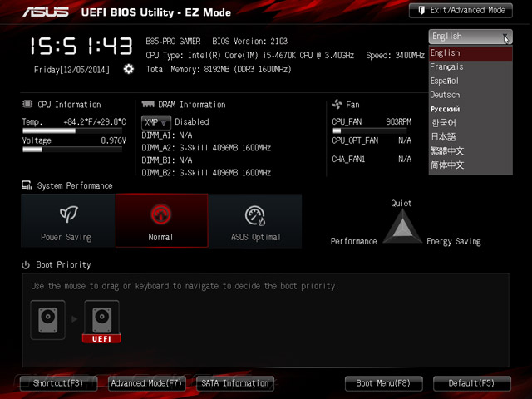Click the CPU Information chip icon
Screen dimensions: 532x399
(27, 104)
